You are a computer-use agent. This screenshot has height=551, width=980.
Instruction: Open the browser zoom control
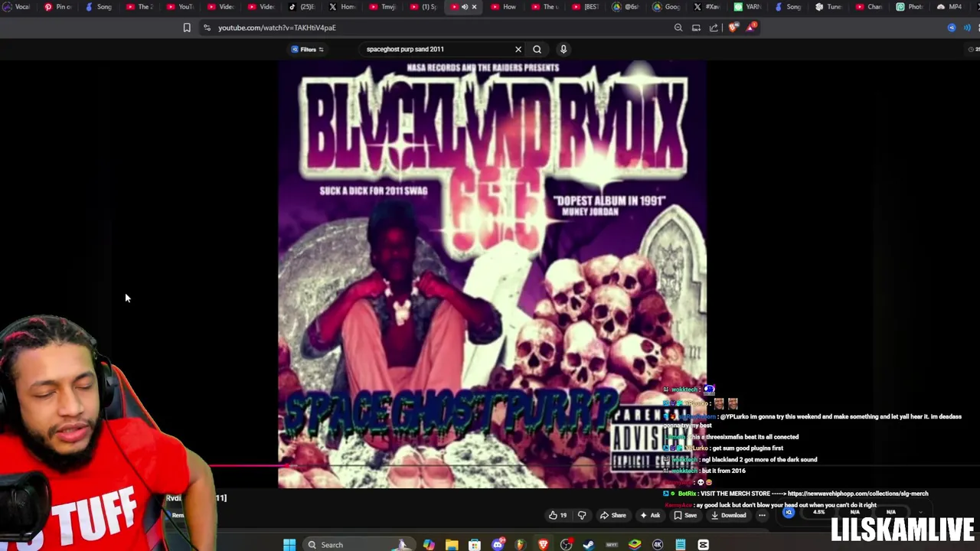coord(678,28)
